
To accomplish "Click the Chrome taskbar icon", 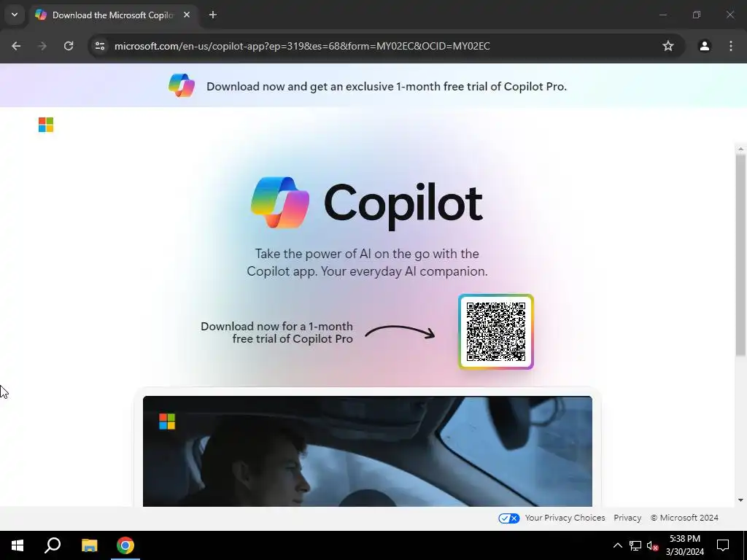I will click(125, 545).
